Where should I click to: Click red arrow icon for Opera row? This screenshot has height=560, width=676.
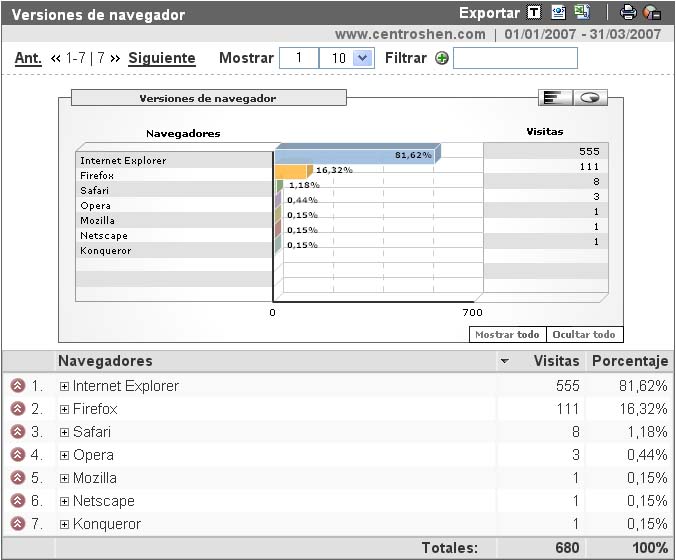[x=18, y=454]
